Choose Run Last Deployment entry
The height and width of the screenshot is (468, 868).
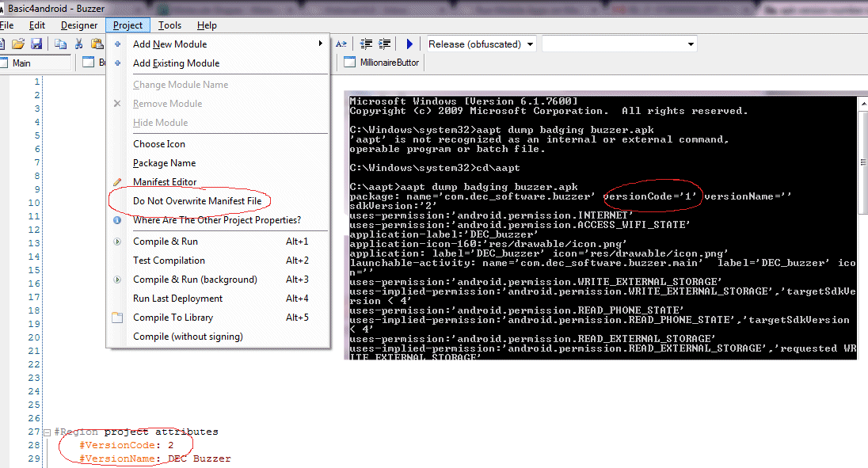coord(218,299)
